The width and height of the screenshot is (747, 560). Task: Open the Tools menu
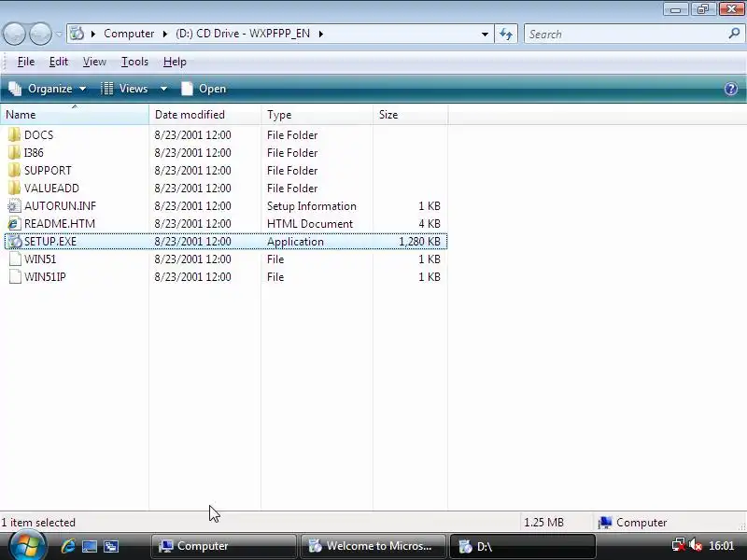pos(134,62)
